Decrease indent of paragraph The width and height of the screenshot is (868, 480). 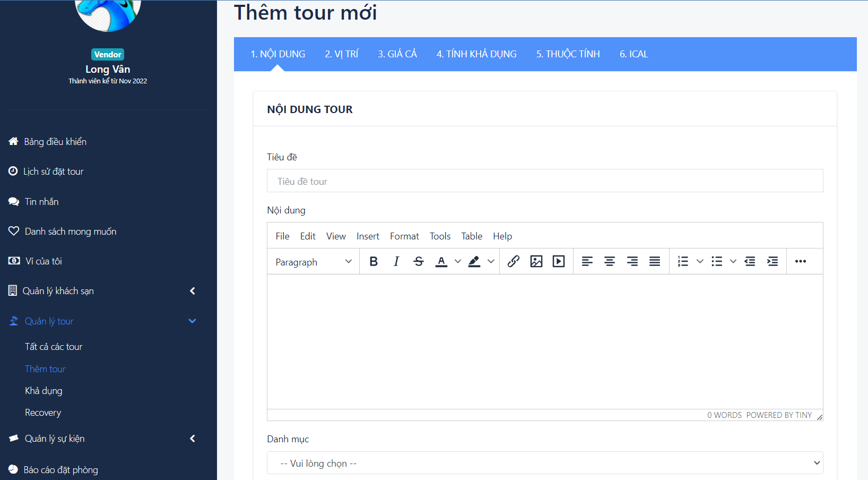coord(750,261)
